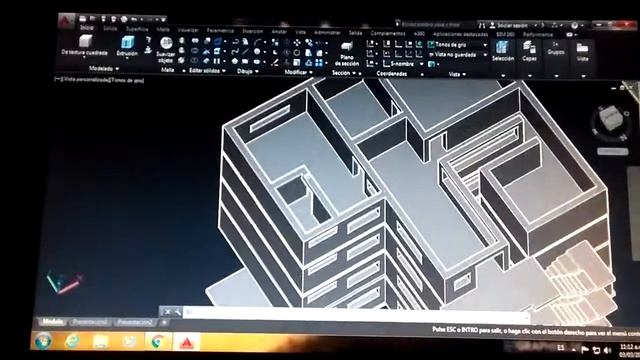Expand the Modelado panel
The height and width of the screenshot is (360, 640).
[x=104, y=69]
